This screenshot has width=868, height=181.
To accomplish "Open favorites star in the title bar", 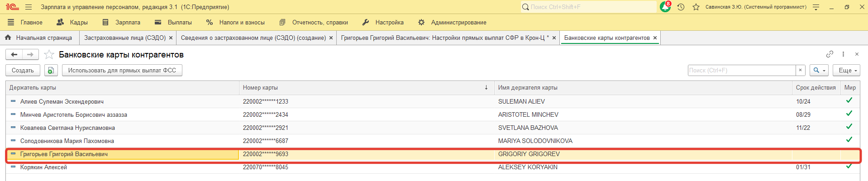I will 696,7.
